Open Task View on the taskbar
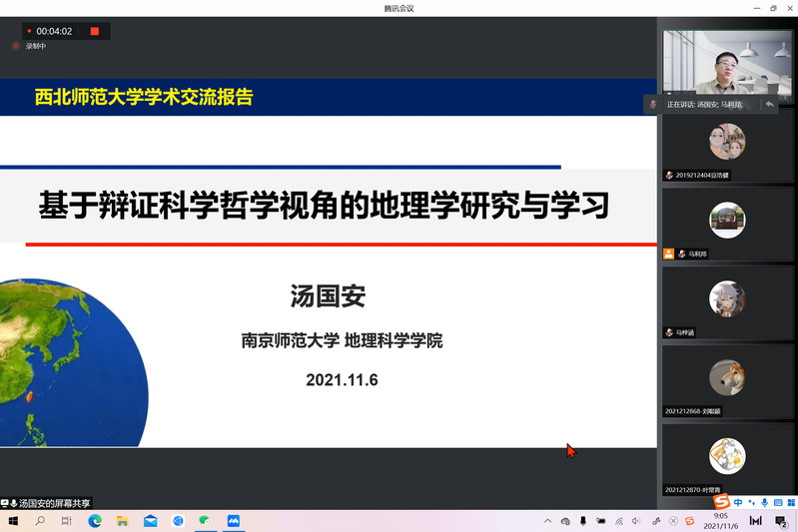The height and width of the screenshot is (532, 798). coord(67,521)
